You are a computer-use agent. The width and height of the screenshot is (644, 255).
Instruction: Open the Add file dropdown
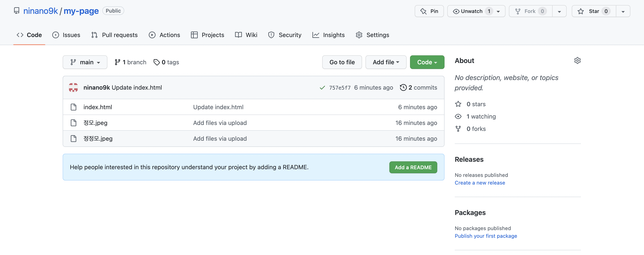386,62
